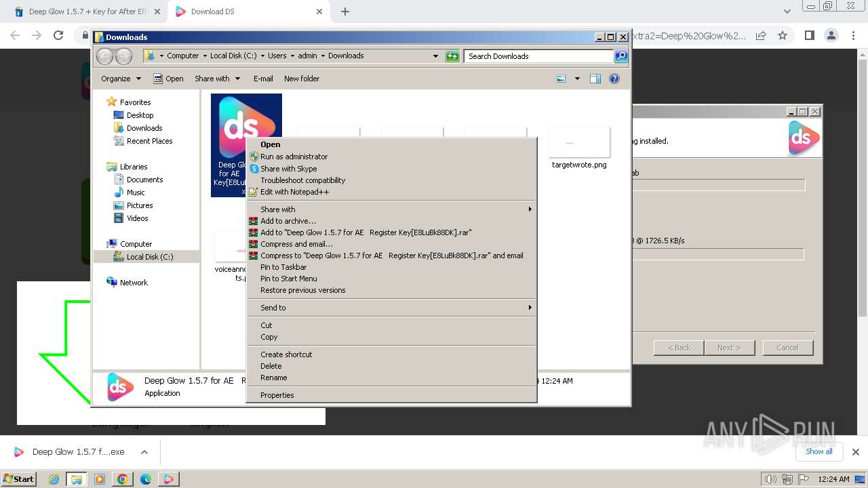
Task: Open address bar history dropdown
Action: point(435,56)
